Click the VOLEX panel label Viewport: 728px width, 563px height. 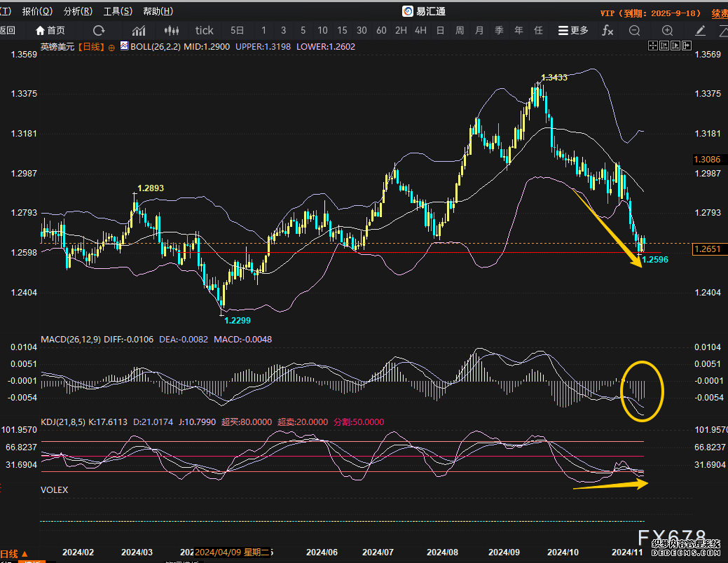click(x=55, y=489)
